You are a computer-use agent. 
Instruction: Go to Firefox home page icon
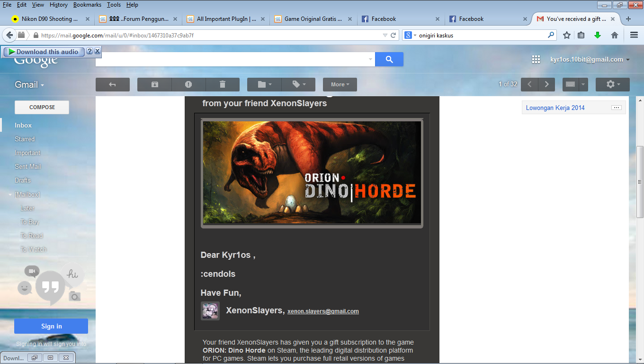pyautogui.click(x=615, y=35)
